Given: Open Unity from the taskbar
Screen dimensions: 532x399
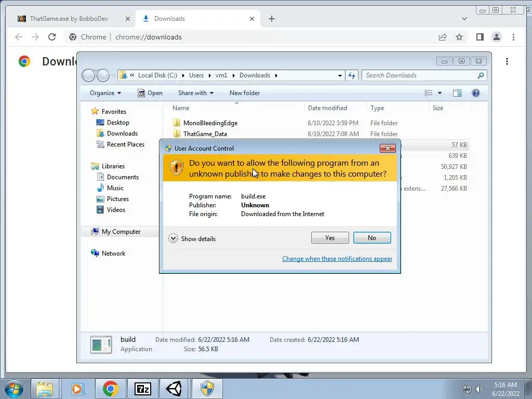Looking at the screenshot, I should 174,389.
